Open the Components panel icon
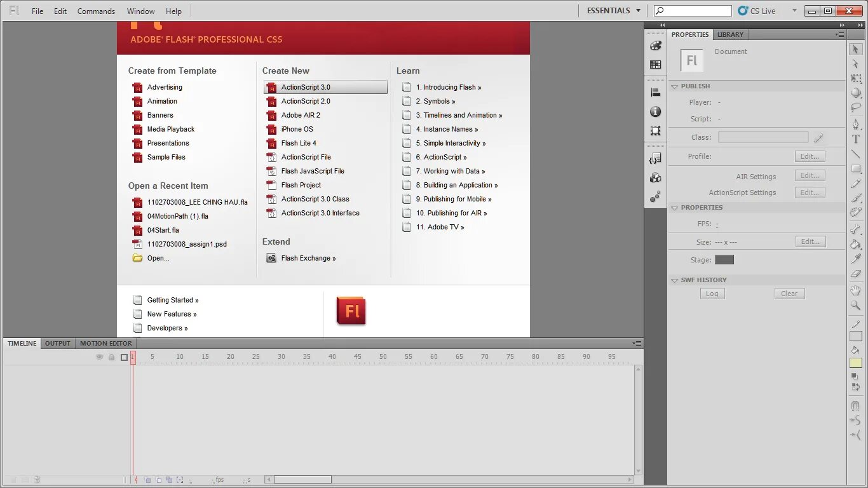This screenshot has height=488, width=868. pos(656,177)
